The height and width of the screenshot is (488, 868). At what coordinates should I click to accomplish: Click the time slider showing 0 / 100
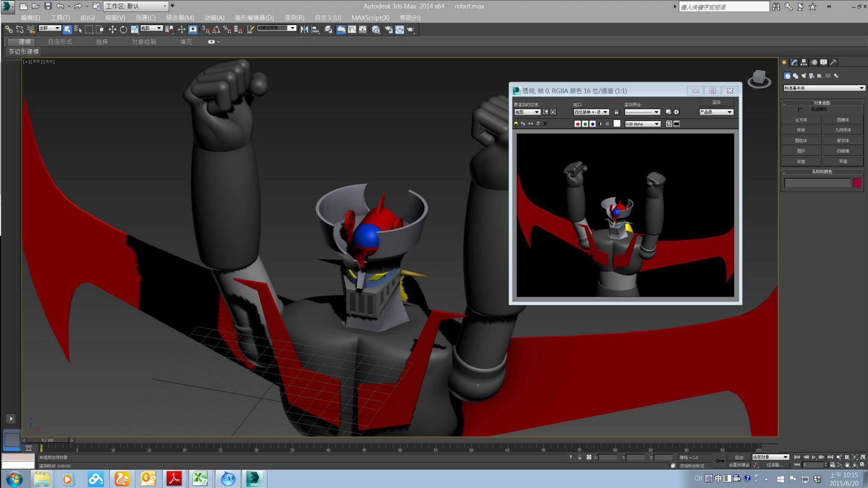[x=47, y=440]
